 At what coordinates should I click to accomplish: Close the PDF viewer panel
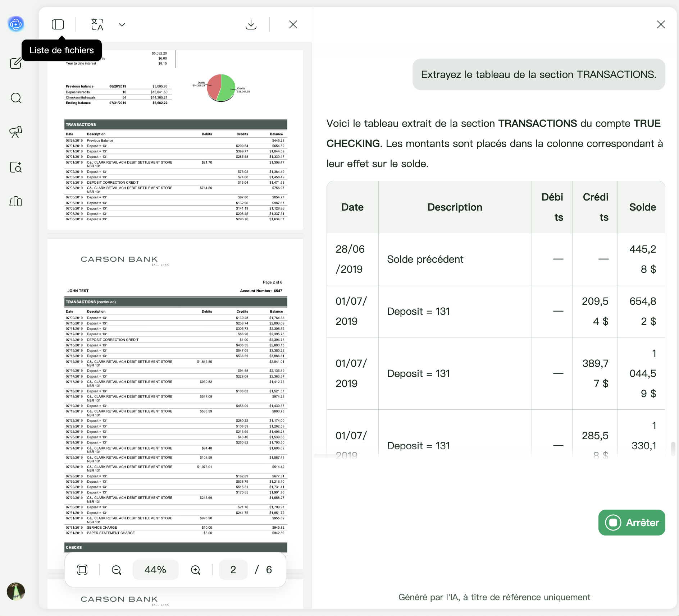293,24
